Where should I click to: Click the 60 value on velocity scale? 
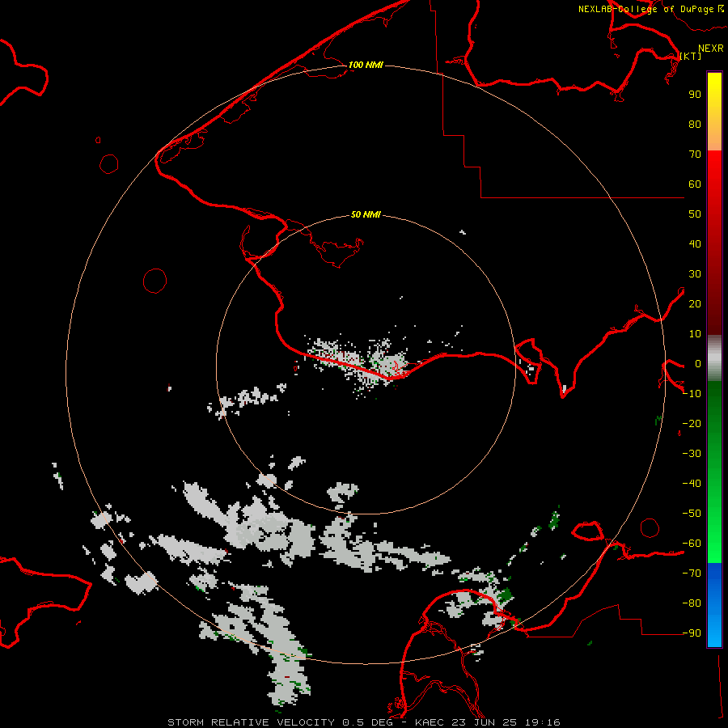pyautogui.click(x=695, y=184)
